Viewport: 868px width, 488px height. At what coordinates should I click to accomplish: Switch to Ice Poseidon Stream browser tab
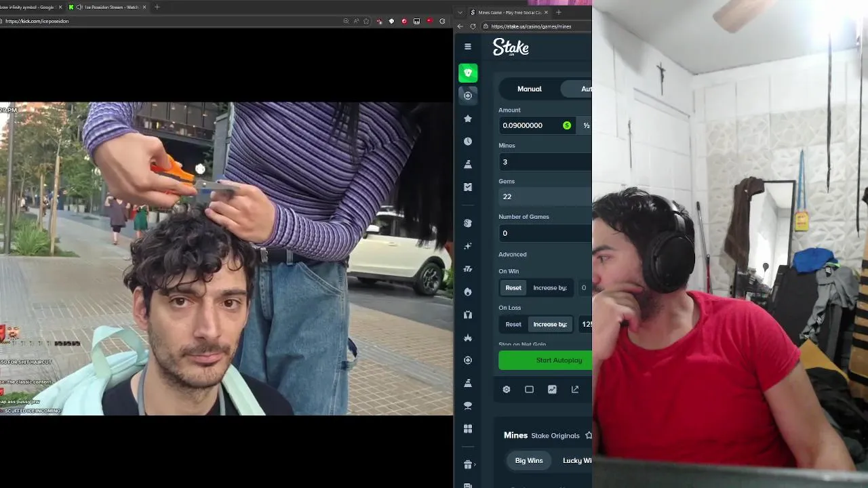pyautogui.click(x=108, y=7)
